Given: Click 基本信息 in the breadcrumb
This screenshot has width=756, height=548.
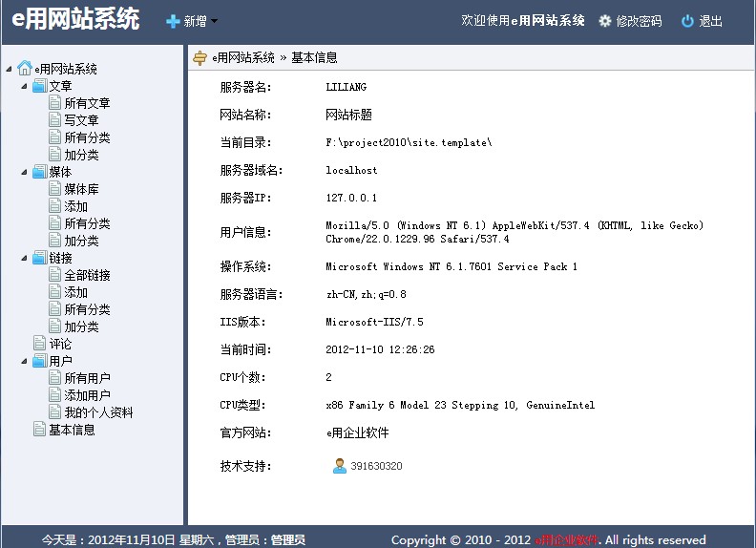Looking at the screenshot, I should click(x=314, y=58).
